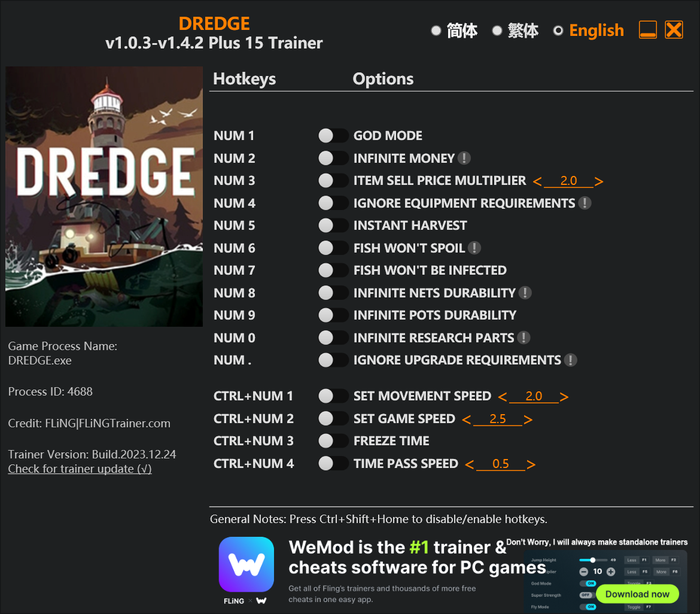The width and height of the screenshot is (700, 614).
Task: Click the WeMod app logo icon
Action: click(246, 564)
